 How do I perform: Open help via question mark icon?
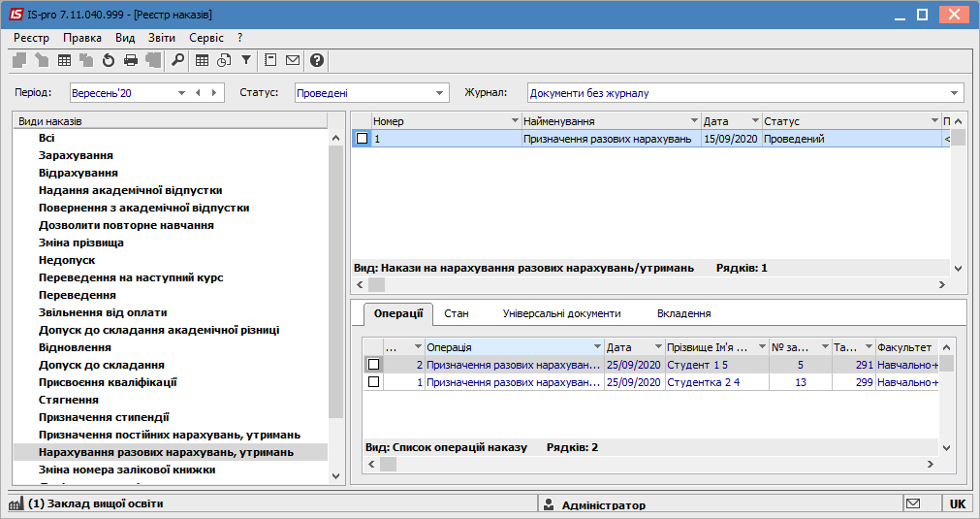tap(317, 60)
